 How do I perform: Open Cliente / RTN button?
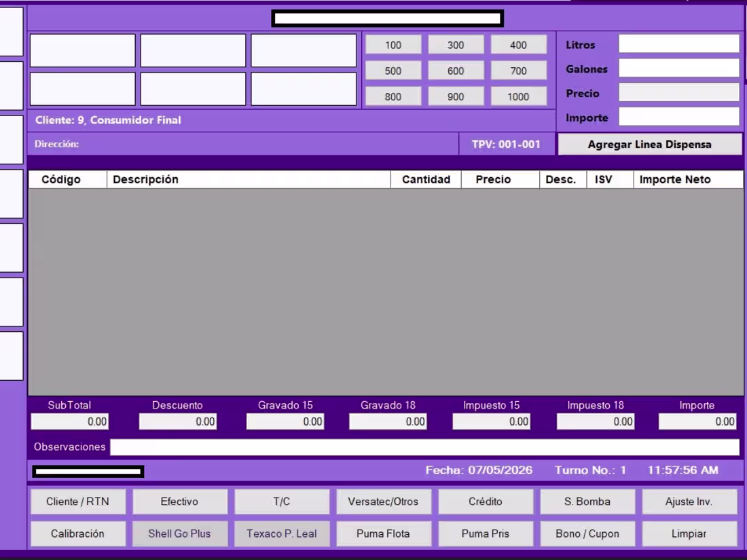pos(78,502)
